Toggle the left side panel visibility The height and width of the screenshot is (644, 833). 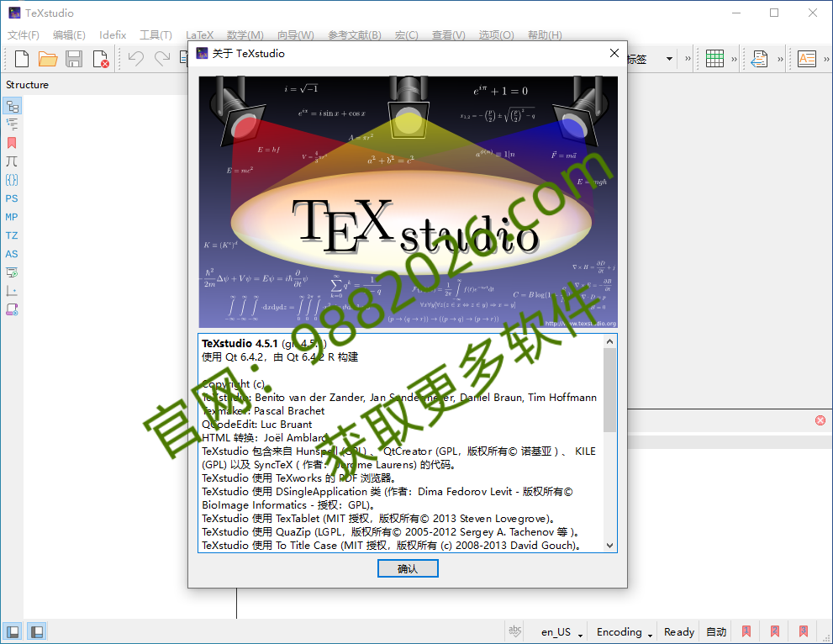pos(13,631)
